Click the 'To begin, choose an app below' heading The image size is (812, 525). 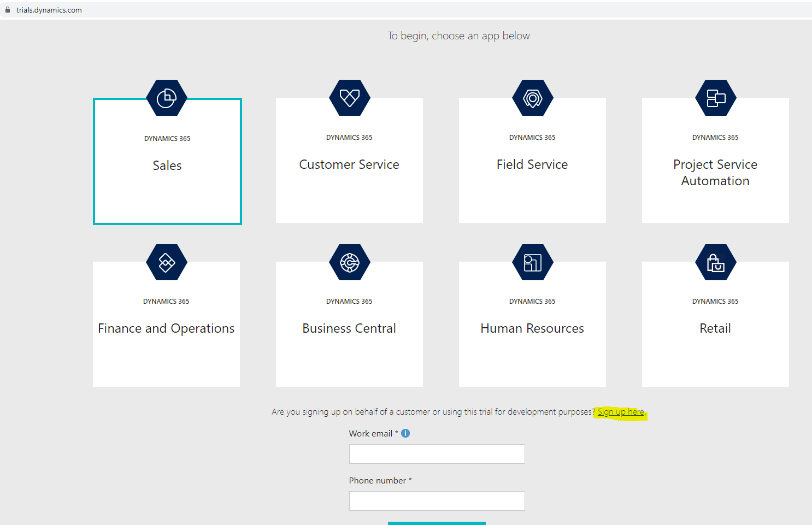click(459, 36)
